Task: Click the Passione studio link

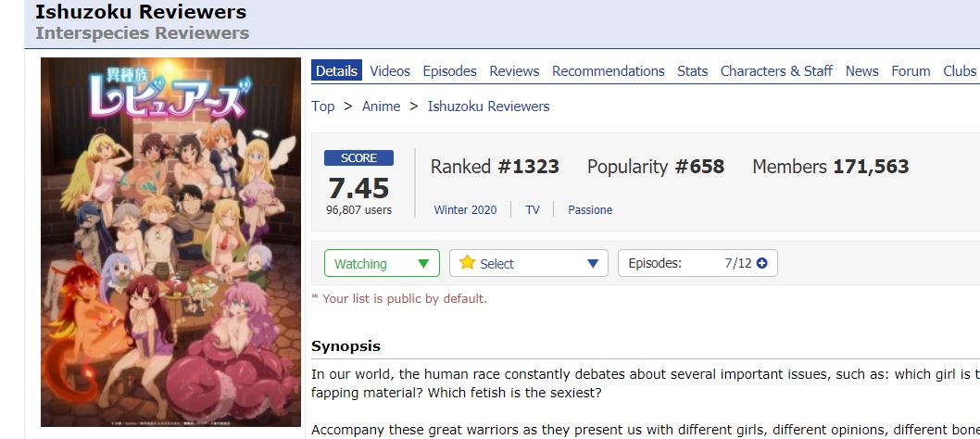Action: [590, 210]
